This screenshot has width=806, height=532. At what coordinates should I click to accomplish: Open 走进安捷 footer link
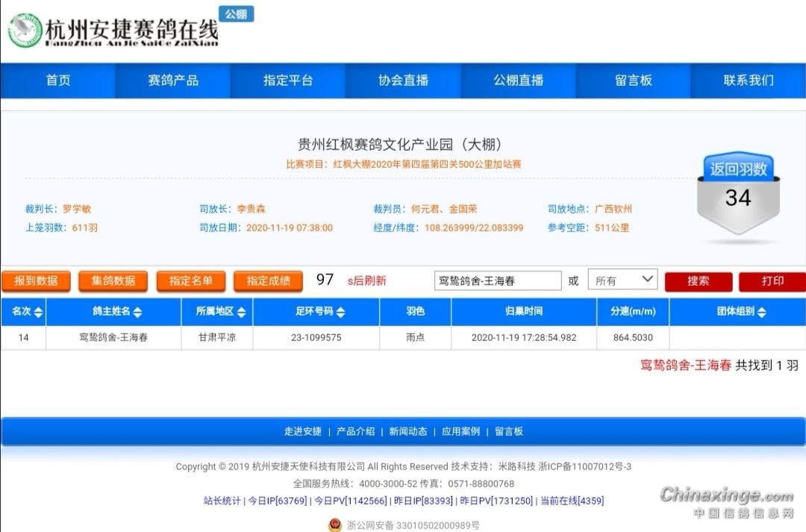click(302, 431)
